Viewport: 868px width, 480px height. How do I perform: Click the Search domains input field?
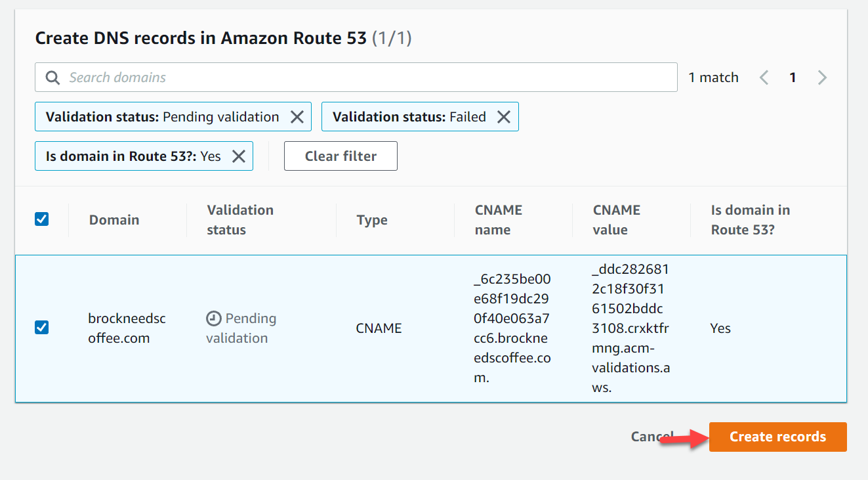tap(356, 77)
